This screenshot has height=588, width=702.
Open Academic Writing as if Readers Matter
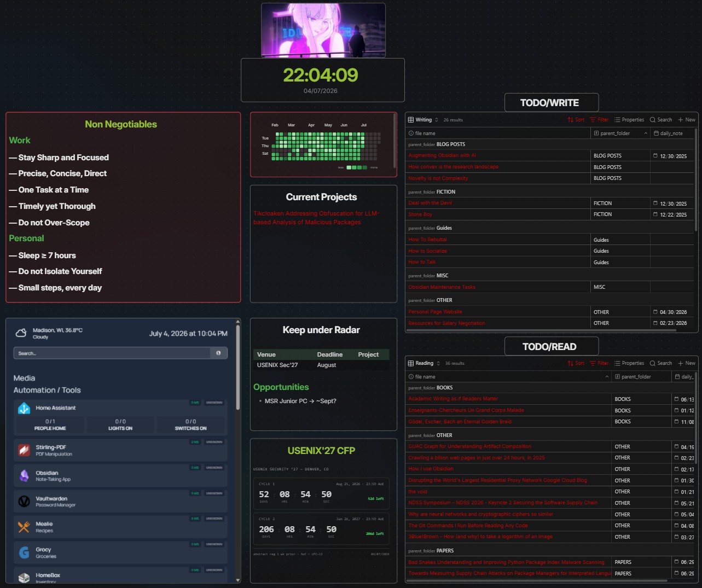click(x=453, y=399)
